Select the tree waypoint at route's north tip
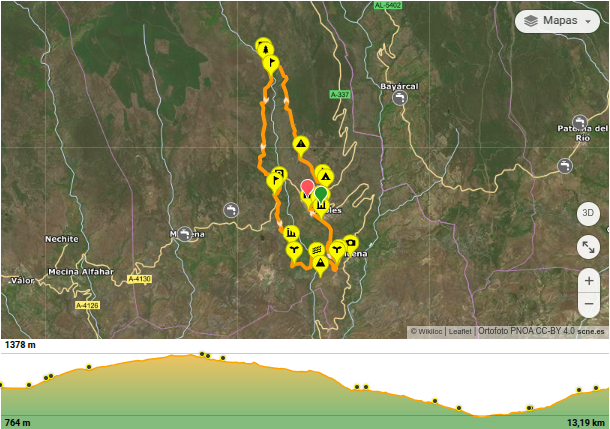 pos(264,46)
